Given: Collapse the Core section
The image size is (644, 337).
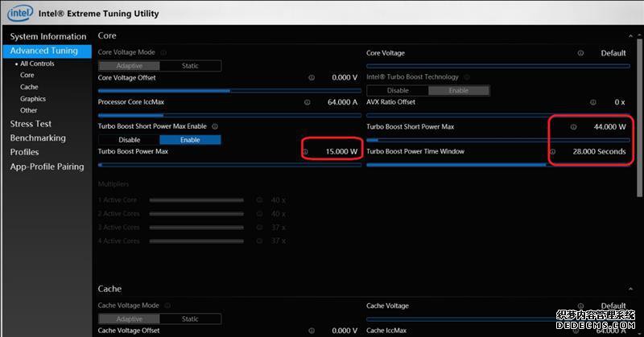Looking at the screenshot, I should [x=630, y=36].
